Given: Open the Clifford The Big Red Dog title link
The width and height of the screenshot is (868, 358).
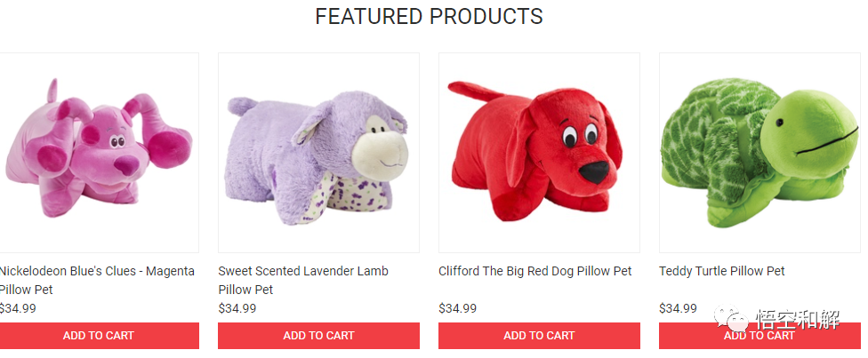Looking at the screenshot, I should pos(535,271).
